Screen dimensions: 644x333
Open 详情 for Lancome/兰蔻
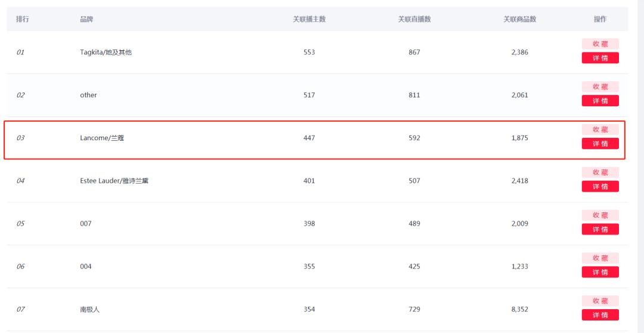pyautogui.click(x=600, y=144)
